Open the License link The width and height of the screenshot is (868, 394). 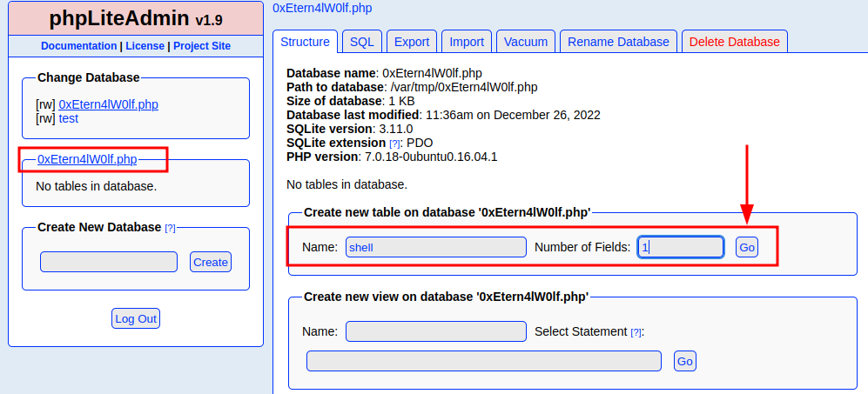click(145, 46)
